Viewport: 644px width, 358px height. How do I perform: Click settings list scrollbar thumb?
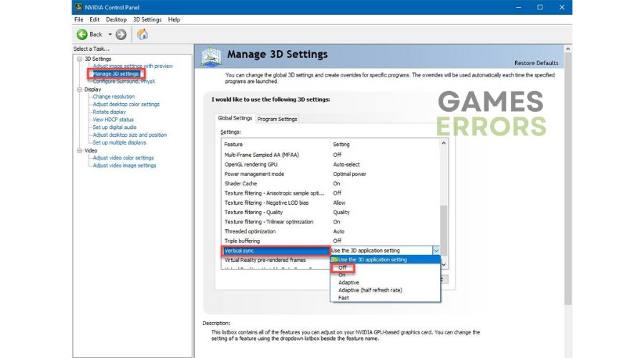pos(444,230)
